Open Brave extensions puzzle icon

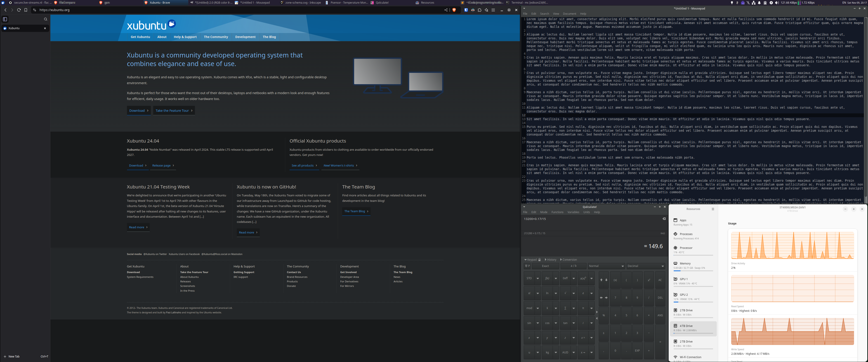click(x=479, y=10)
